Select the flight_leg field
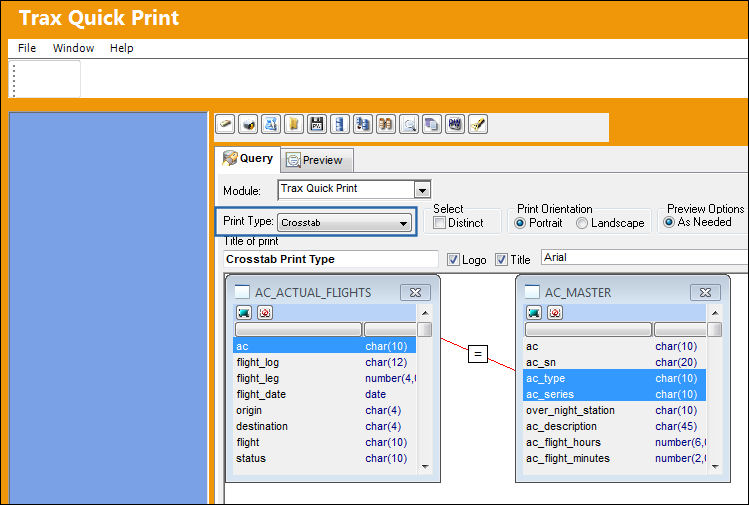Viewport: 749px width, 505px height. [x=325, y=378]
